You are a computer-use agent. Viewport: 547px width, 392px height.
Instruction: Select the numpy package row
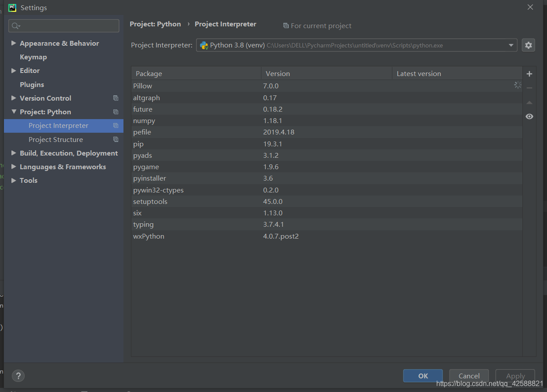[x=327, y=120]
